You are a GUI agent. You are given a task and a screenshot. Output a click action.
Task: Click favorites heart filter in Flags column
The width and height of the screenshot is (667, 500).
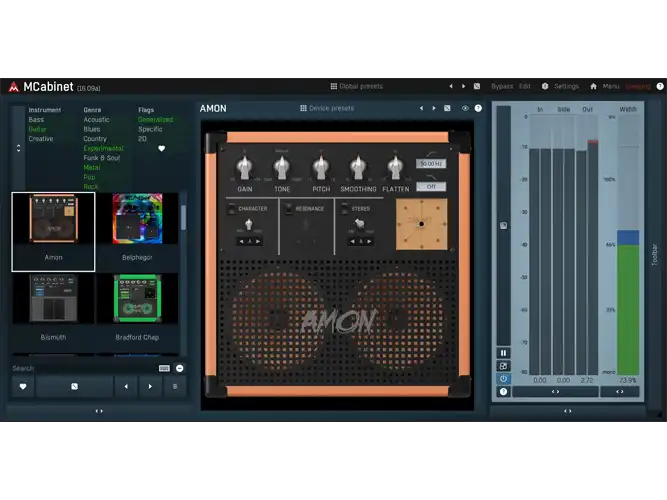pyautogui.click(x=161, y=149)
